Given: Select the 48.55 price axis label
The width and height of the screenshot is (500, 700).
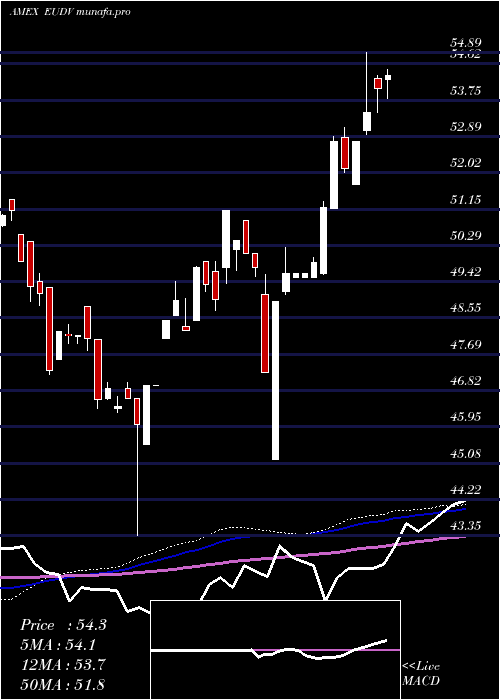Looking at the screenshot, I should pyautogui.click(x=465, y=308).
